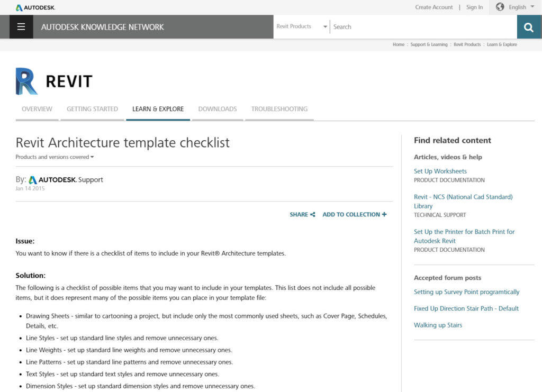Viewport: 542px width, 392px height.
Task: Switch to the Overview tab
Action: [37, 109]
